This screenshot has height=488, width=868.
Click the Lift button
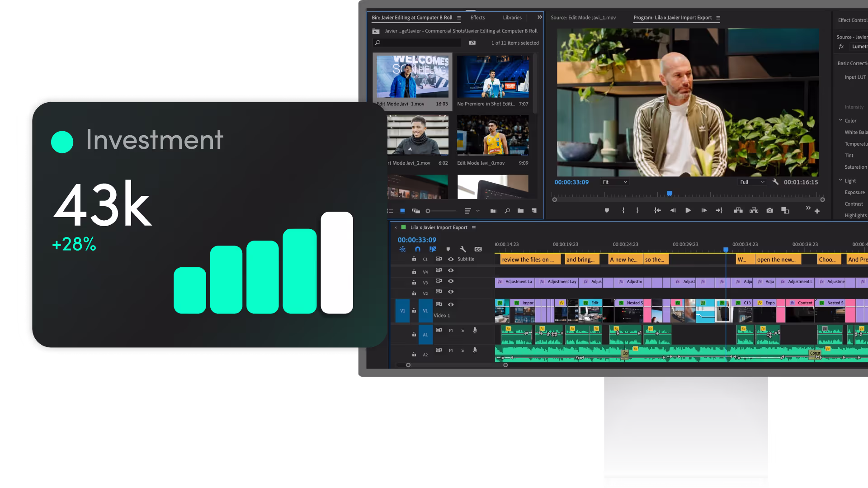tap(738, 210)
